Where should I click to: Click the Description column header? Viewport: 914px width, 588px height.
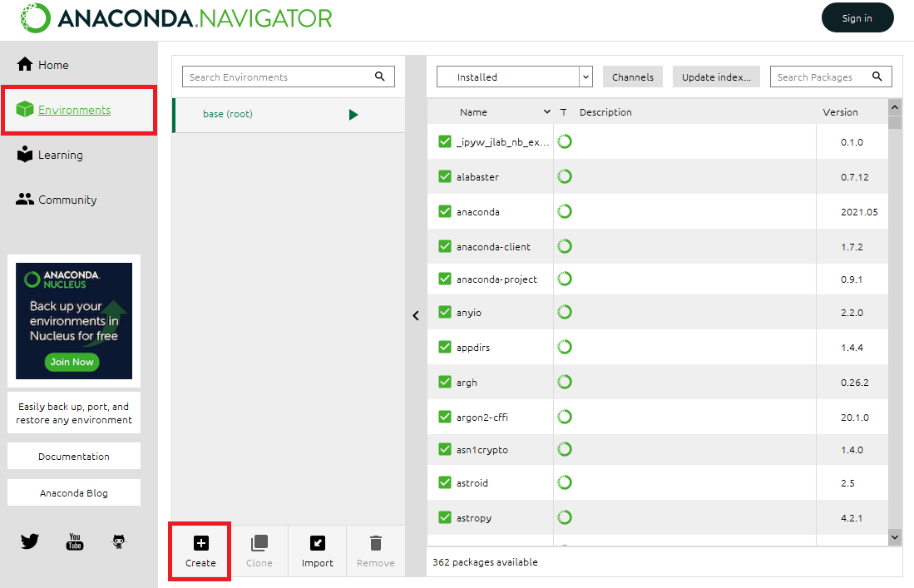[605, 112]
